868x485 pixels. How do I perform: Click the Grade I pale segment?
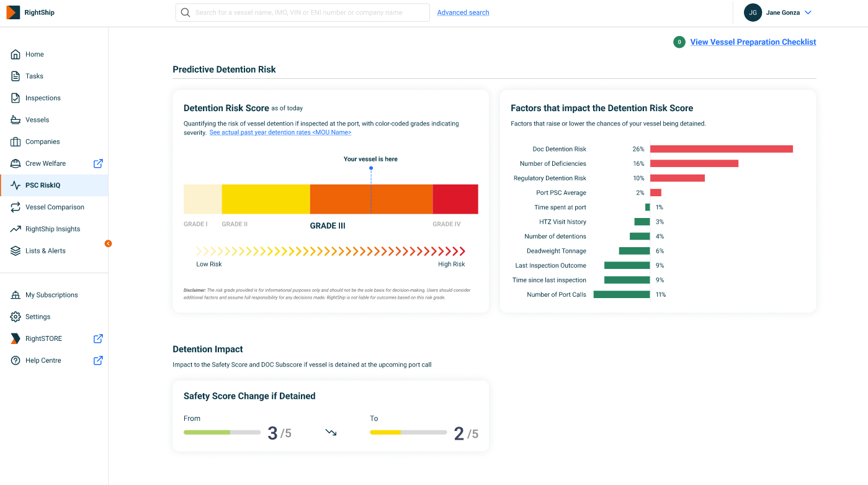203,199
